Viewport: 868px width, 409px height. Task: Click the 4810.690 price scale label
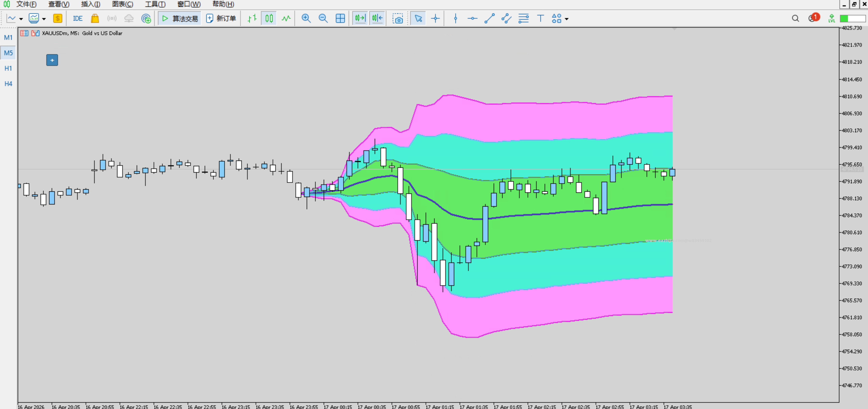click(x=852, y=96)
